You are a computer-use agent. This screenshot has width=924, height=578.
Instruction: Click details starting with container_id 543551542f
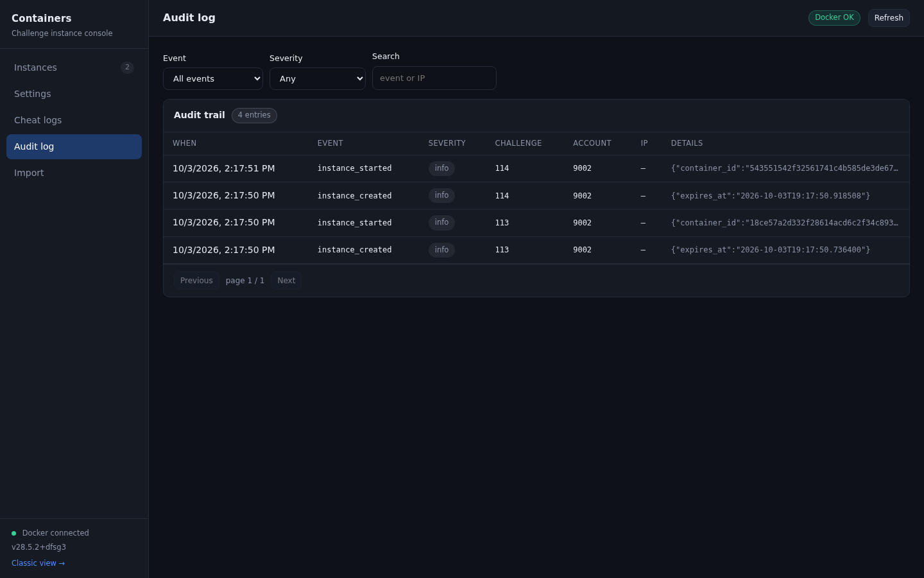coord(785,168)
